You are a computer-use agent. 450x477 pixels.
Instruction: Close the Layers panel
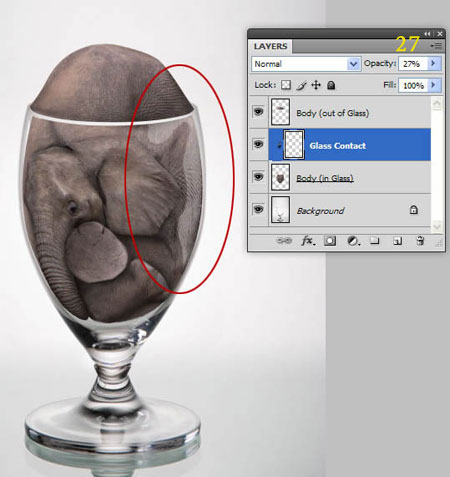[x=440, y=34]
